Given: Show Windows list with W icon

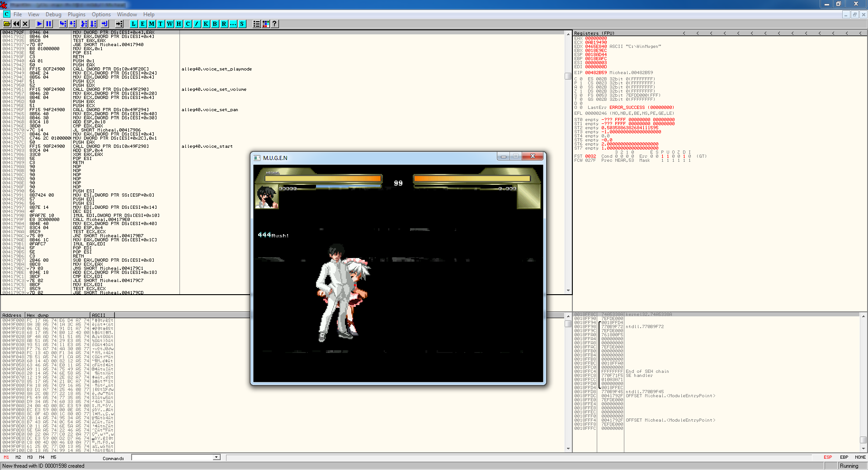Looking at the screenshot, I should tap(170, 24).
